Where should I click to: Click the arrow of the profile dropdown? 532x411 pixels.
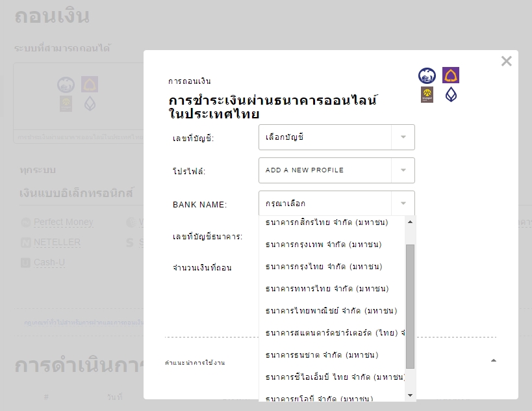403,170
